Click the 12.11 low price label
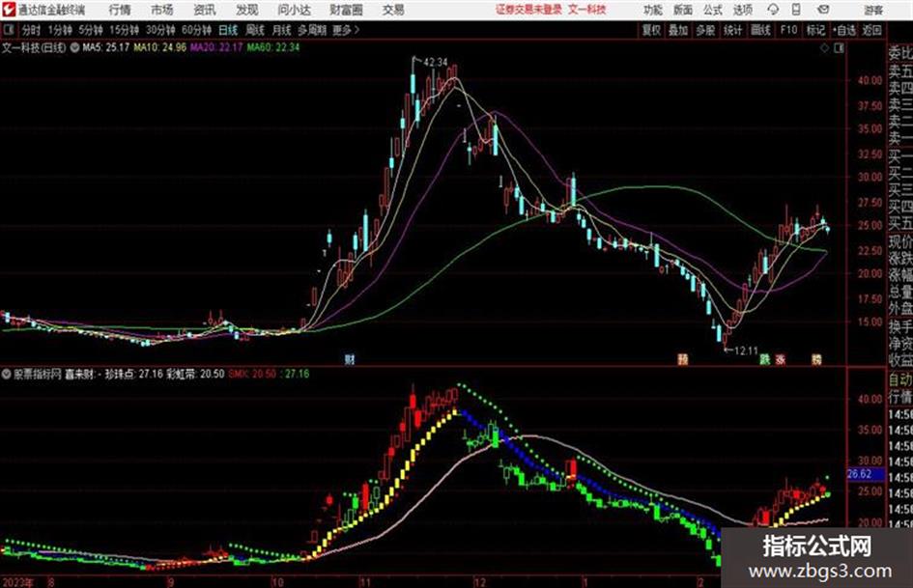The height and width of the screenshot is (588, 913). 746,351
